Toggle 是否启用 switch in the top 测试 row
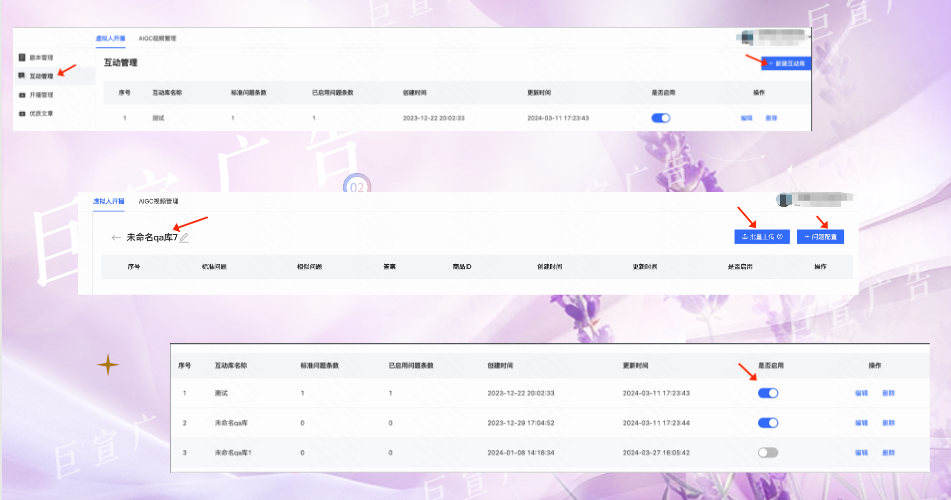This screenshot has height=500, width=951. point(661,118)
